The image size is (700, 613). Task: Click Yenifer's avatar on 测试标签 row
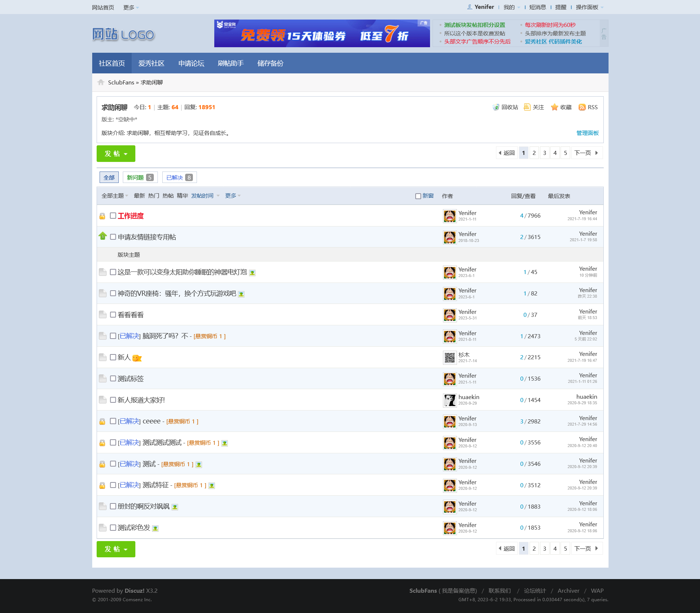(x=450, y=379)
